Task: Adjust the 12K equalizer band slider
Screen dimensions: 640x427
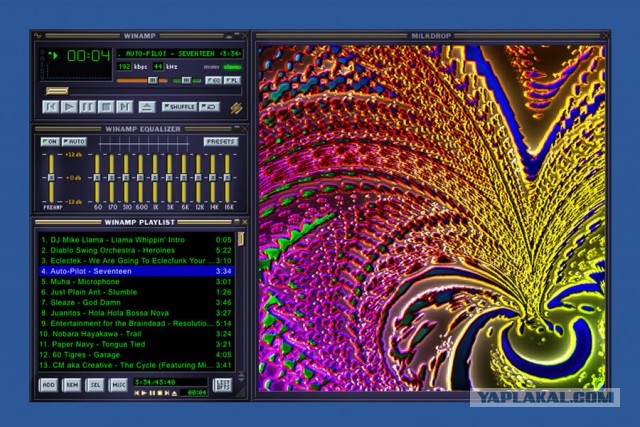Action: click(x=198, y=178)
